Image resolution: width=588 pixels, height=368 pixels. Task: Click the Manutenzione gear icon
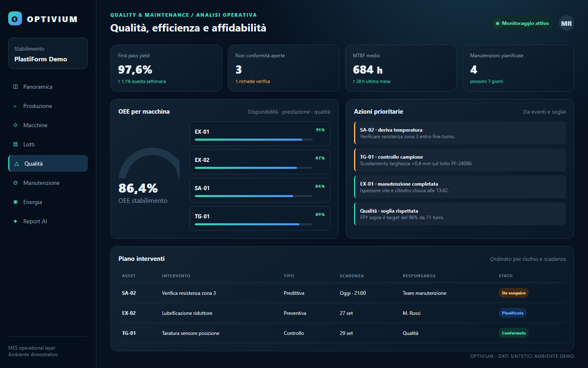pyautogui.click(x=16, y=183)
